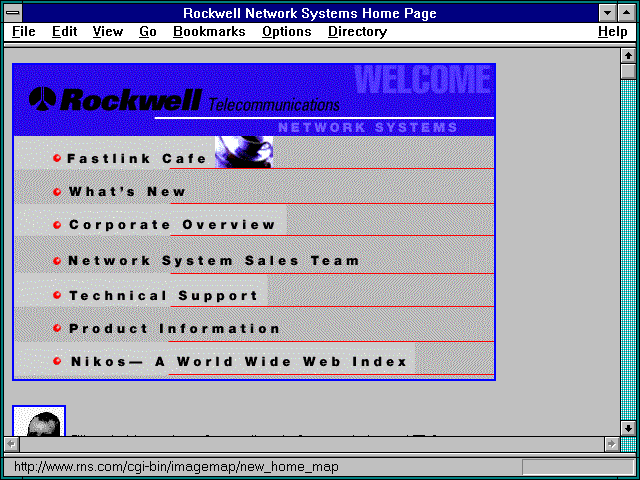This screenshot has width=640, height=480.
Task: Open the Options menu
Action: pos(287,32)
